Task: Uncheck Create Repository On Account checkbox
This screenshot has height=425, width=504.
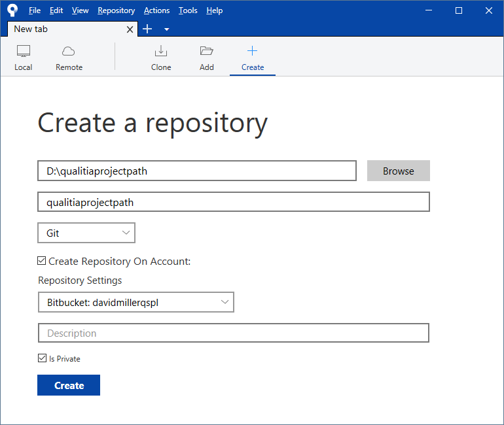Action: (x=43, y=261)
